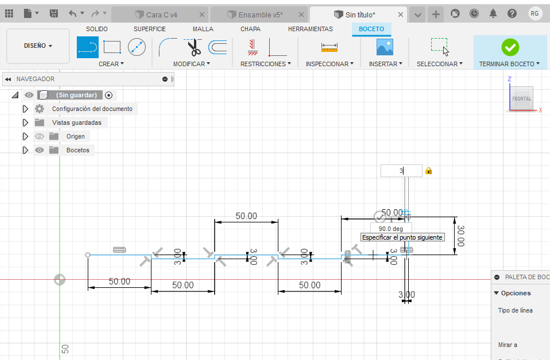Open the SELECCIONAR dropdown
Viewport: 554px width, 360px height.
[x=440, y=64]
